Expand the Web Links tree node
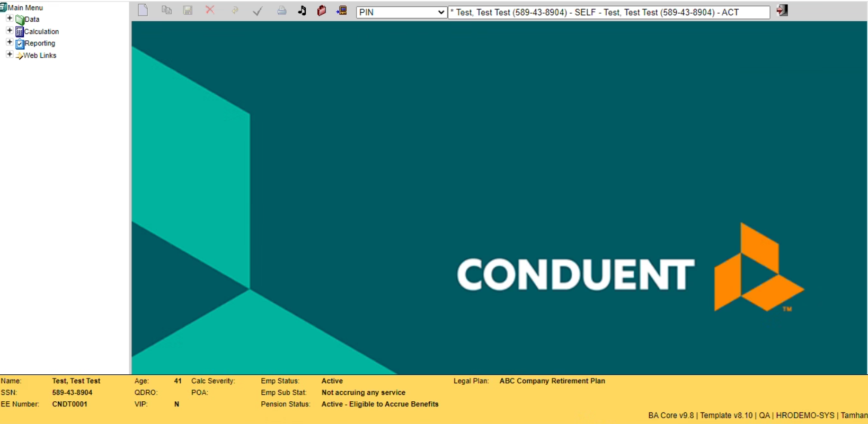 [x=9, y=54]
